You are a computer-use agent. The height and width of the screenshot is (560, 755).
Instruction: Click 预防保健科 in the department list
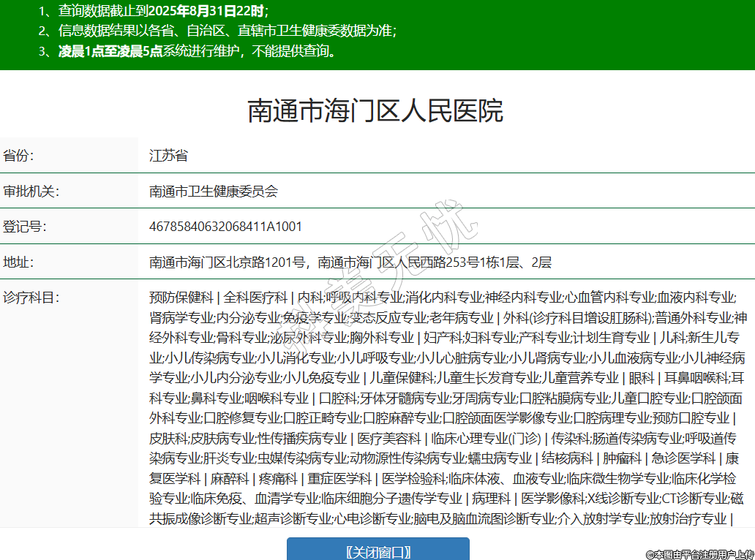[x=181, y=298]
